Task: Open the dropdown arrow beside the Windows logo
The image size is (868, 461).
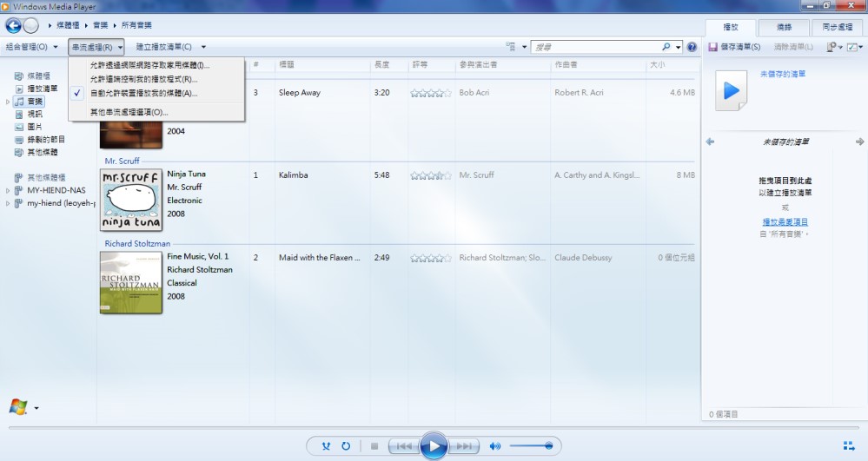Action: tap(36, 408)
